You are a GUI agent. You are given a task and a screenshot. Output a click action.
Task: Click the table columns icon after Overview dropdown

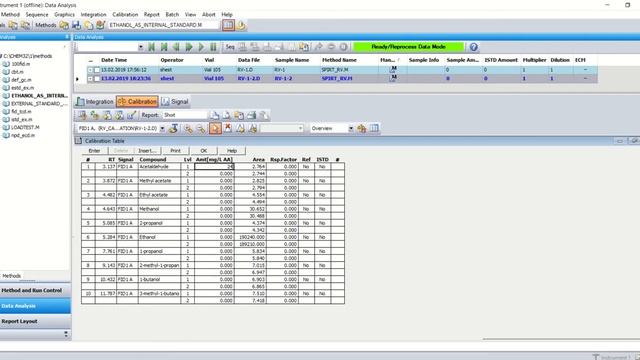[374, 129]
